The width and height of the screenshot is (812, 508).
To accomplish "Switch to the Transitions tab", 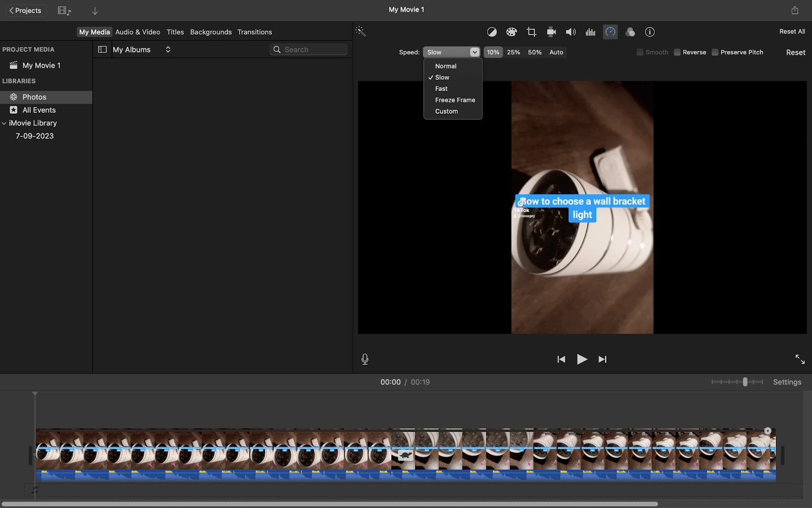I will [x=255, y=32].
